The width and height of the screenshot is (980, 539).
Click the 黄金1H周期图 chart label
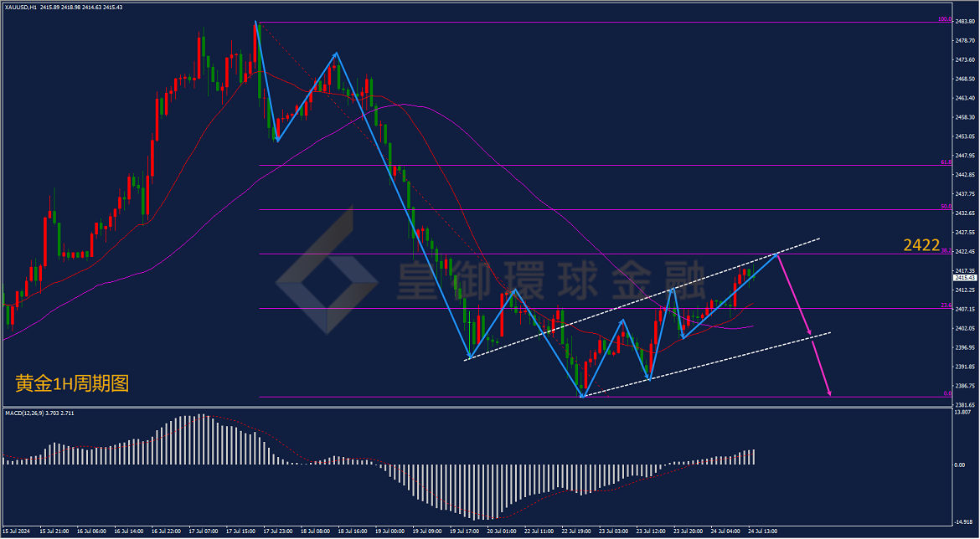(72, 383)
